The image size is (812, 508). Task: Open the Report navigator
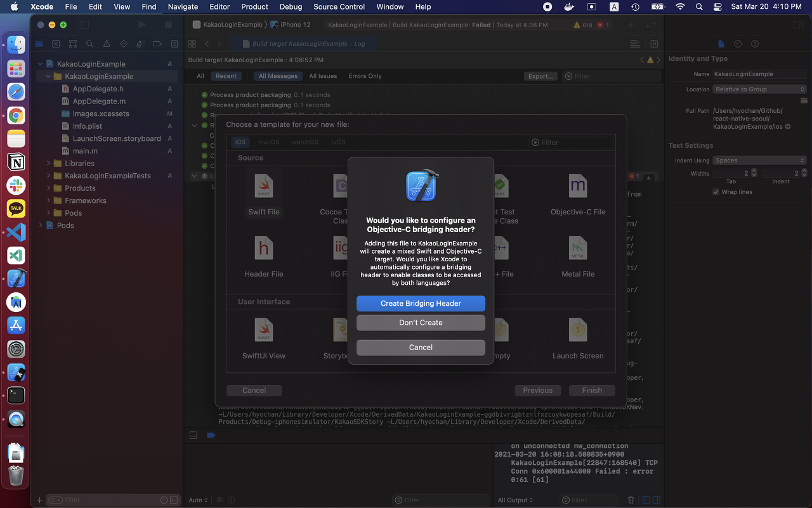coord(174,44)
